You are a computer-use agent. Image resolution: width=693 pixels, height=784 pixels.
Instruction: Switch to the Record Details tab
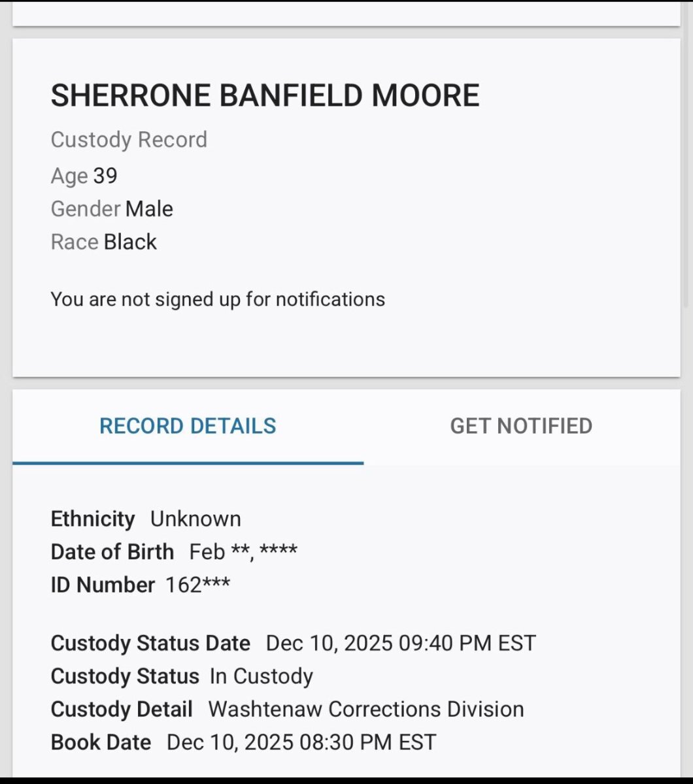tap(188, 426)
